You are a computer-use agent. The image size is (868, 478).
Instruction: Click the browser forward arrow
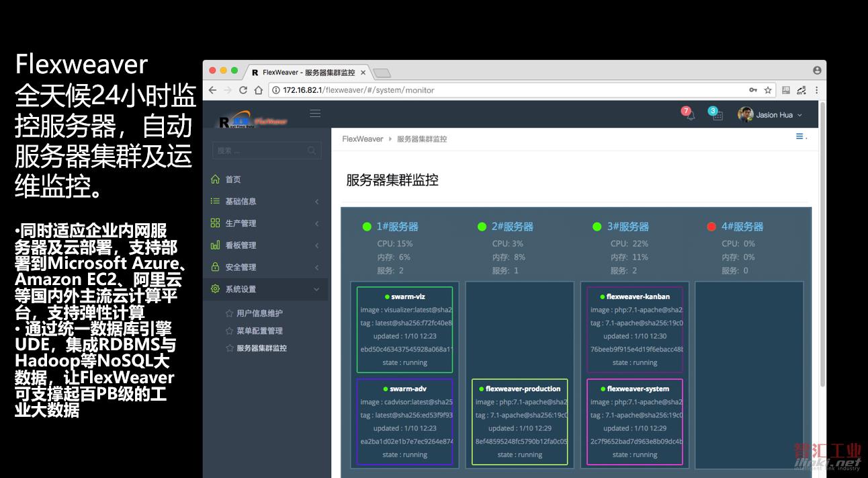click(x=228, y=90)
